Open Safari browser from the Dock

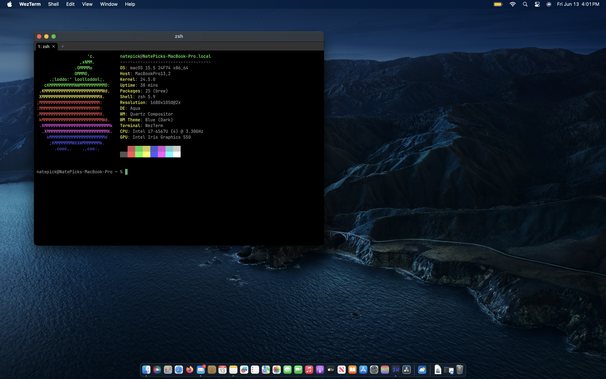coord(179,370)
